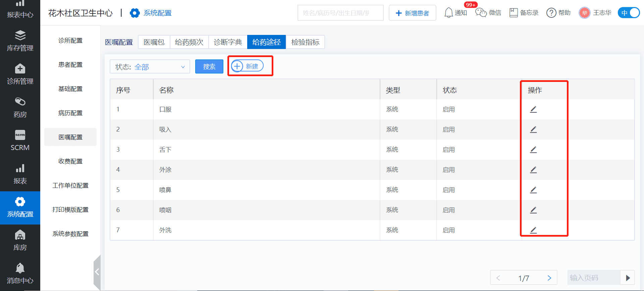Screen dimensions: 644x291
Task: Click the 帮助 help question icon
Action: click(x=551, y=13)
